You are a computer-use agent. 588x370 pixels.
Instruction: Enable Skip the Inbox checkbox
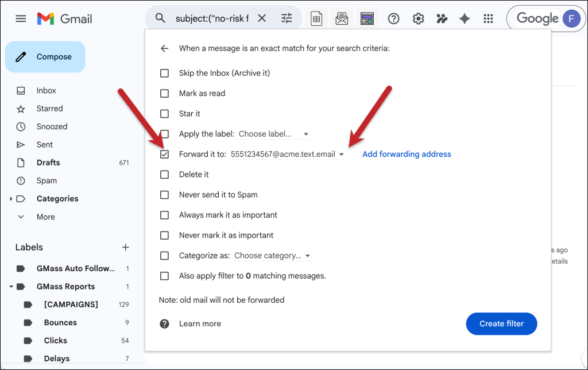165,73
